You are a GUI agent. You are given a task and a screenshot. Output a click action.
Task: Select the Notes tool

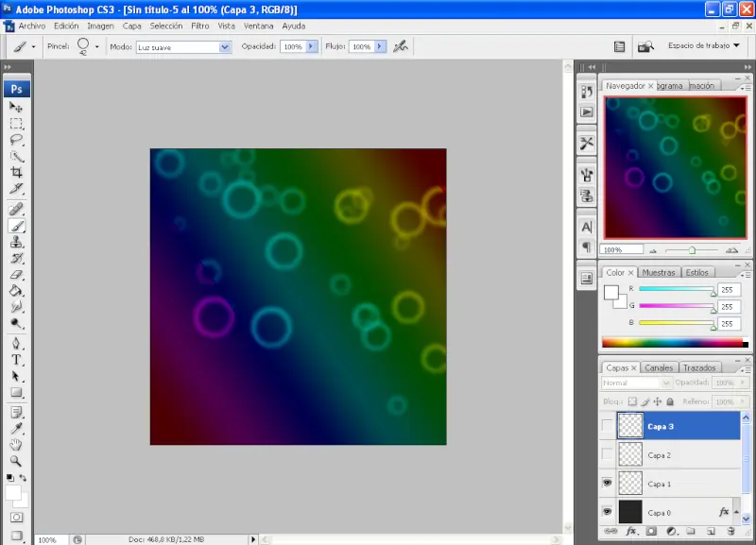point(16,413)
